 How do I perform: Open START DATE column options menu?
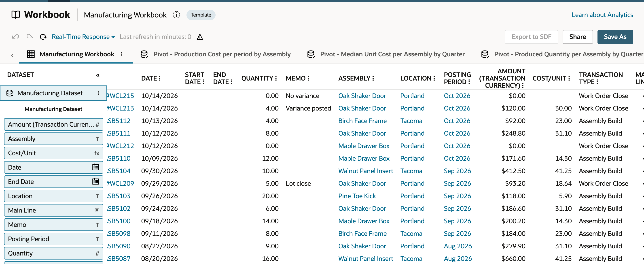click(203, 82)
